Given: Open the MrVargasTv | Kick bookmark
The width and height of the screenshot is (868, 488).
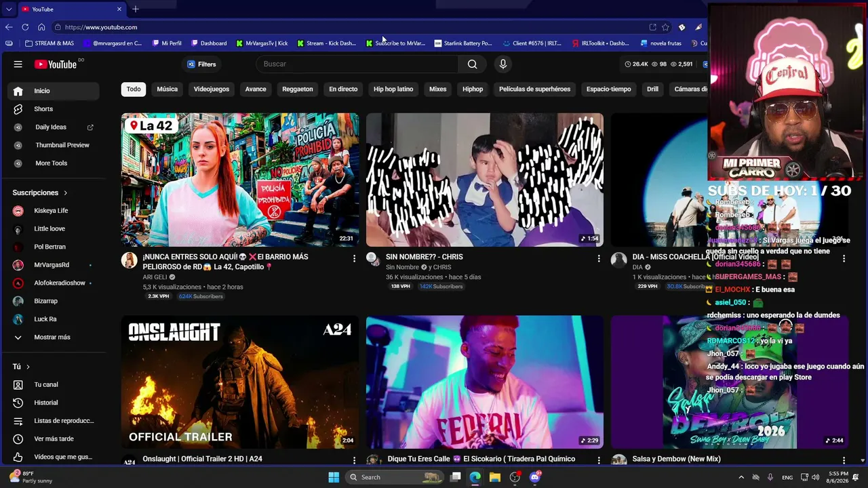Looking at the screenshot, I should coord(262,43).
